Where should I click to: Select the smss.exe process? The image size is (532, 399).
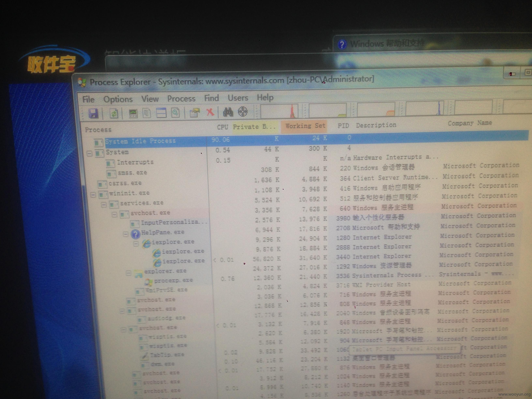132,173
